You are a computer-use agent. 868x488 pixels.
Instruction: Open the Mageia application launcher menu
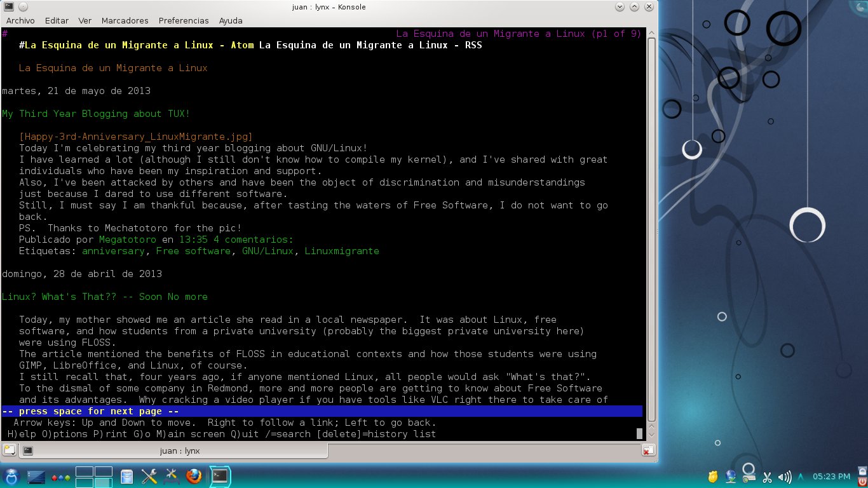(x=12, y=476)
